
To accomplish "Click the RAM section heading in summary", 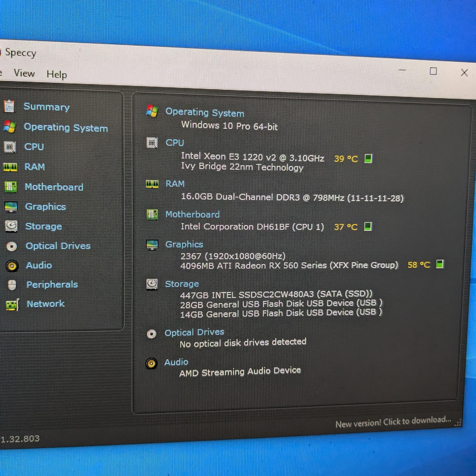I will tap(175, 184).
